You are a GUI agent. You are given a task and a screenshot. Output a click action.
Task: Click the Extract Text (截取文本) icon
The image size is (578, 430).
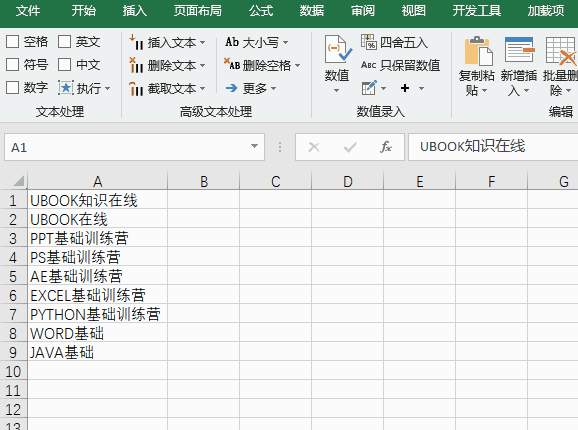pos(136,88)
